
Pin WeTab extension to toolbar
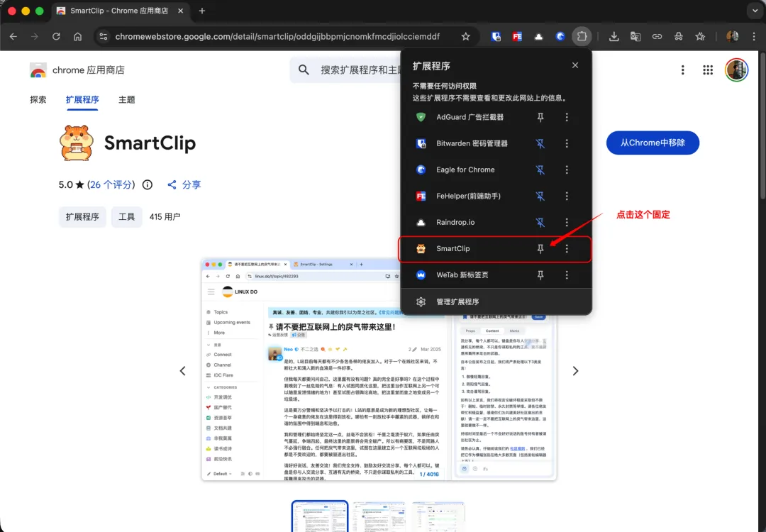click(540, 275)
